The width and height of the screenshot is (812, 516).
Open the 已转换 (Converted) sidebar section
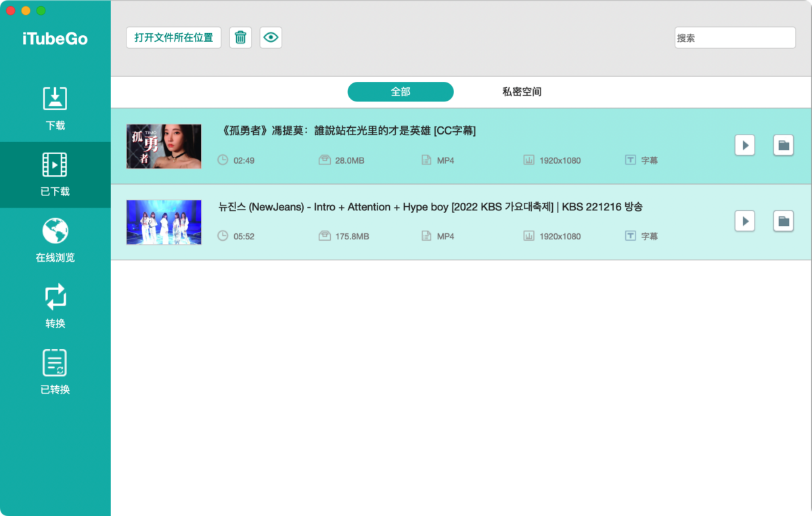55,373
